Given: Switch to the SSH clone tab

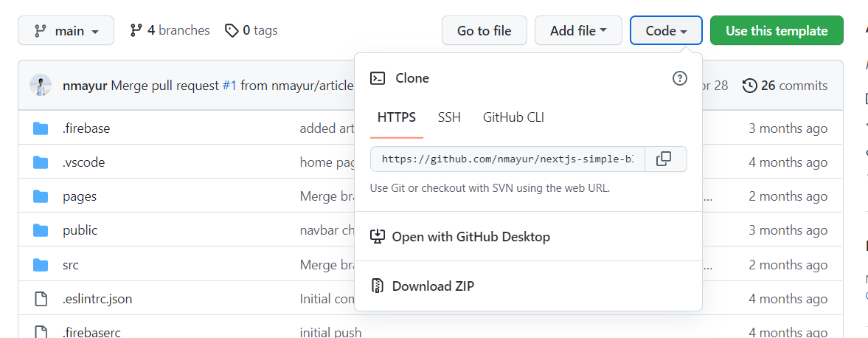Looking at the screenshot, I should point(449,117).
